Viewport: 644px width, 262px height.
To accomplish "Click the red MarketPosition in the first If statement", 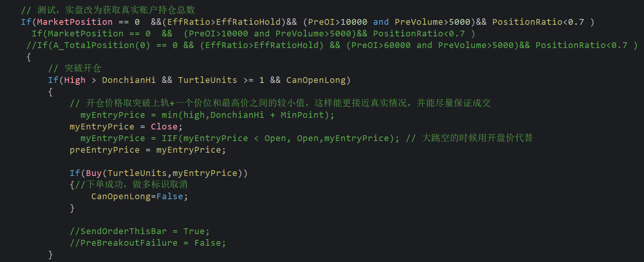I will [75, 22].
